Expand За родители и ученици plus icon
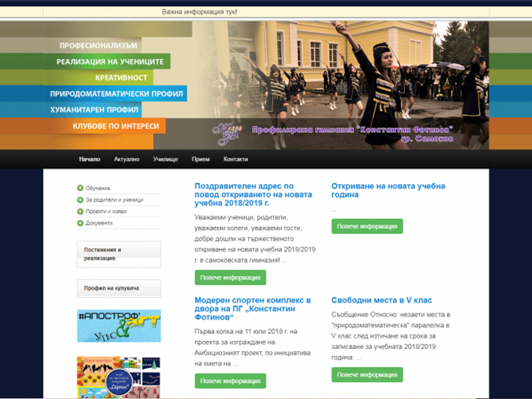Viewport: 532px width, 399px height. 80,200
